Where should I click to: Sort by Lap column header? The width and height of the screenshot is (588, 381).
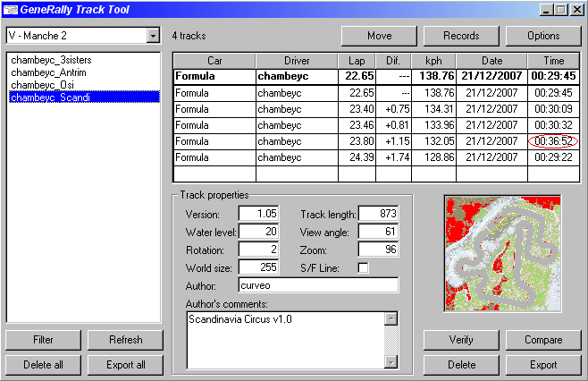pyautogui.click(x=357, y=61)
